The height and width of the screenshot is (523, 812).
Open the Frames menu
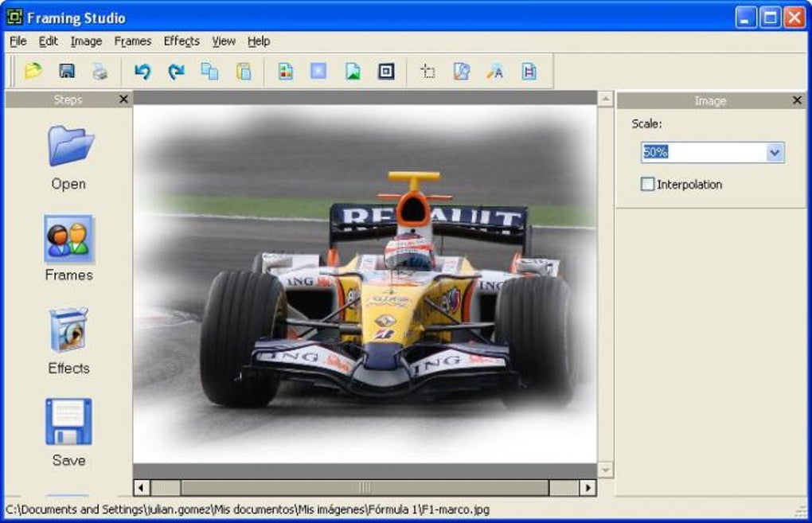[133, 41]
